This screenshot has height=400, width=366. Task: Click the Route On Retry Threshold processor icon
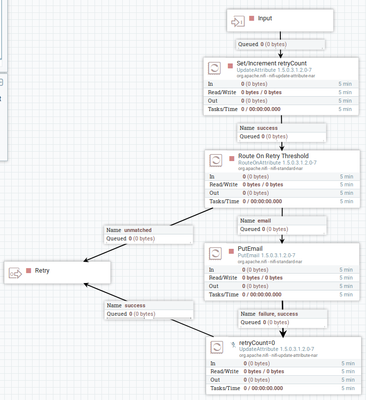216,160
